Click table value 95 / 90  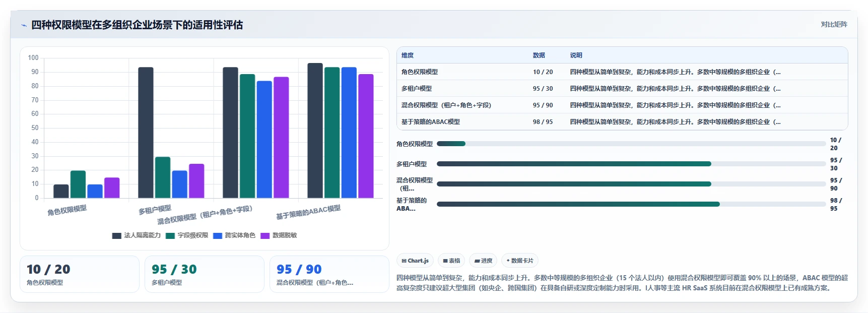click(543, 105)
